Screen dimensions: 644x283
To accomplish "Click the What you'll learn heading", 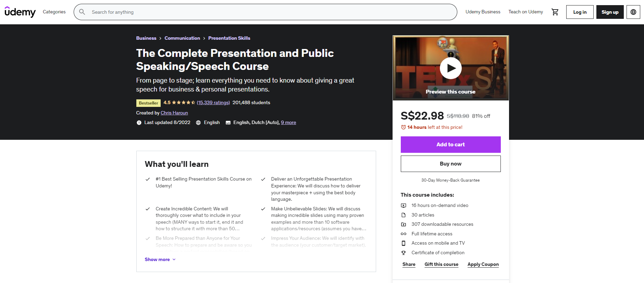I will (176, 164).
